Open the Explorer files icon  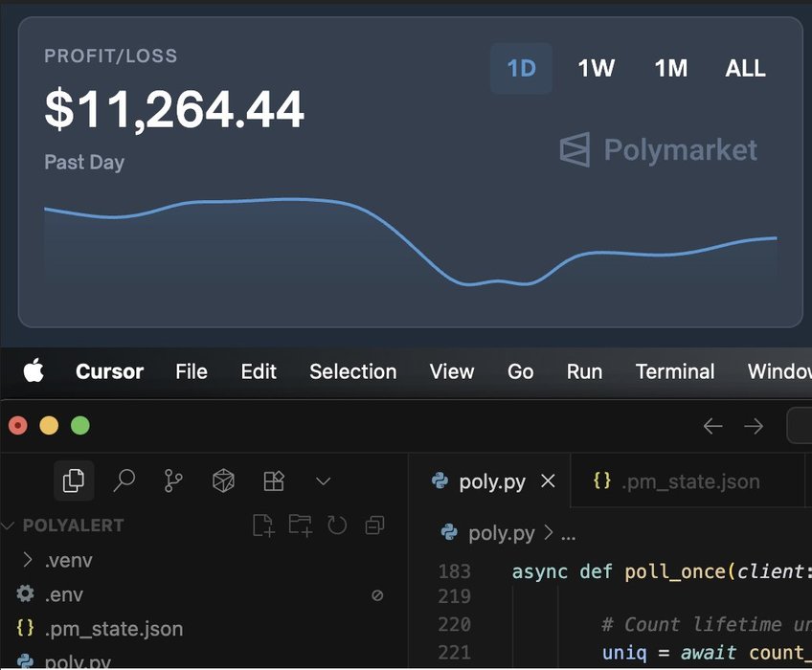click(74, 480)
